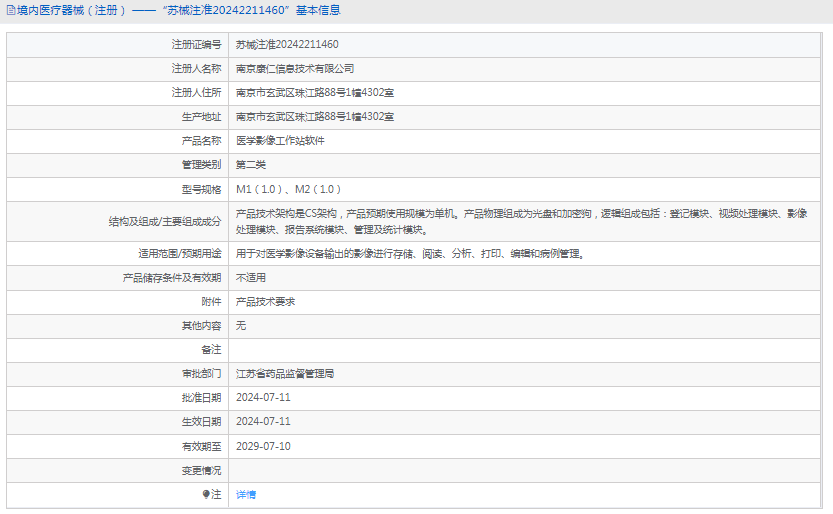Select registration number 苏械注准20242211460 in table
Viewport: 833px width, 514px height.
pyautogui.click(x=287, y=45)
